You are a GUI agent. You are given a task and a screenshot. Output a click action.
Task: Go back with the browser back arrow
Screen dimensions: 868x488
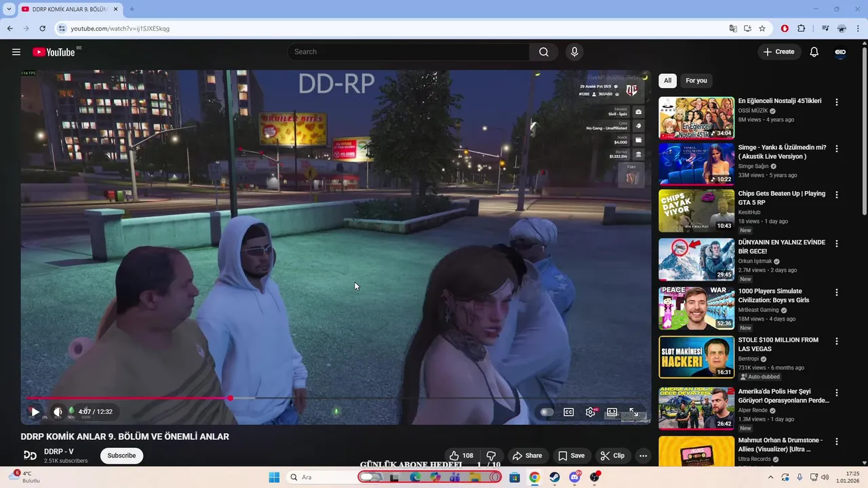(x=10, y=28)
